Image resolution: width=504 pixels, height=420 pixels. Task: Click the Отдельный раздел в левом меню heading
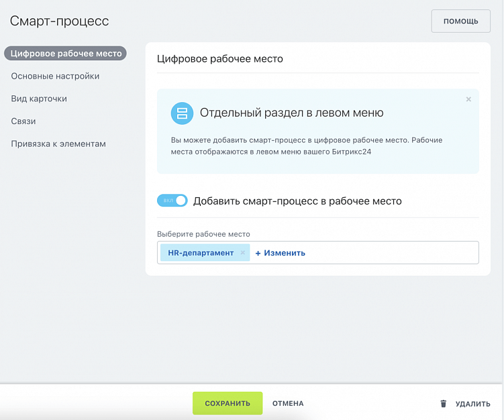click(291, 113)
